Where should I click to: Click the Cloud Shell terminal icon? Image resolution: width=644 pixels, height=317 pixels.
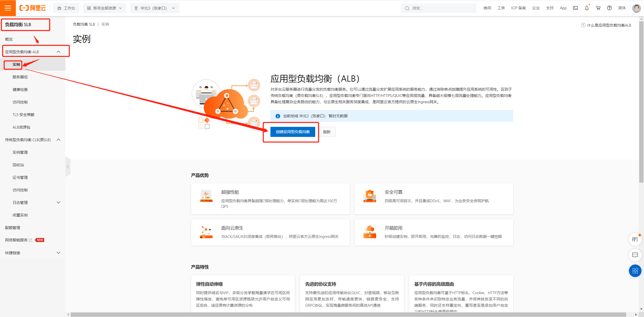(x=575, y=8)
